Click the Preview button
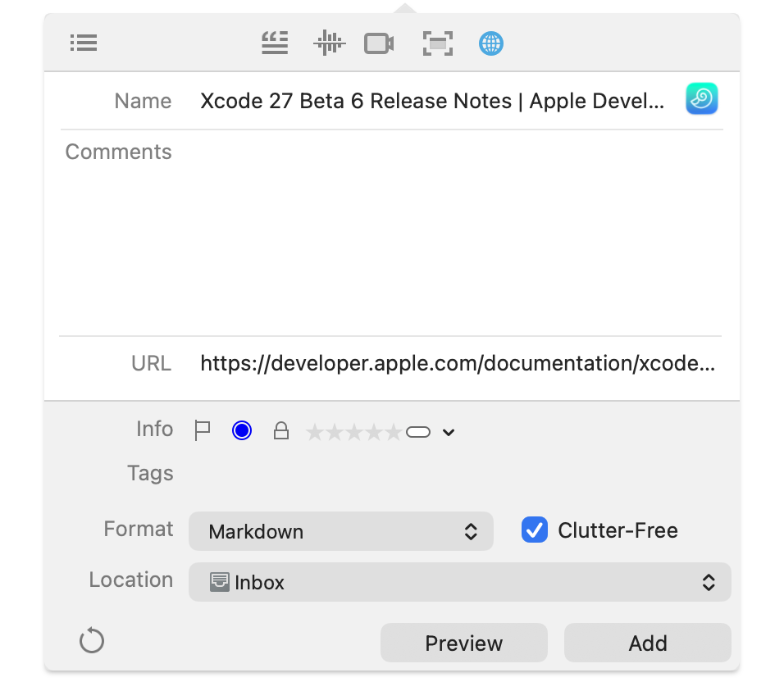This screenshot has height=682, width=784. click(464, 643)
